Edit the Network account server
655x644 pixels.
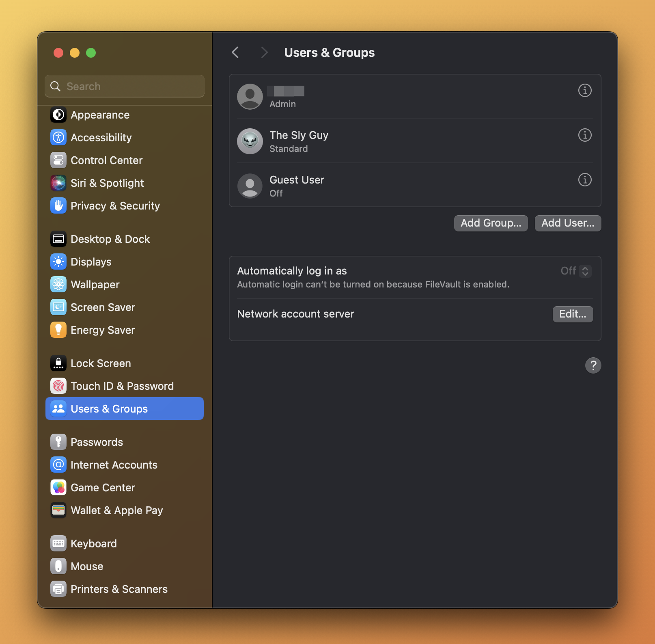point(572,314)
